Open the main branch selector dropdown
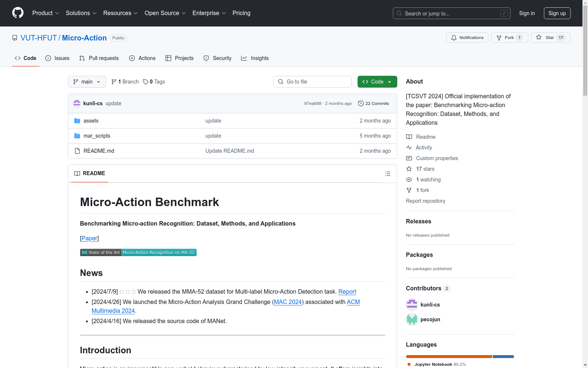This screenshot has height=368, width=588. [87, 82]
